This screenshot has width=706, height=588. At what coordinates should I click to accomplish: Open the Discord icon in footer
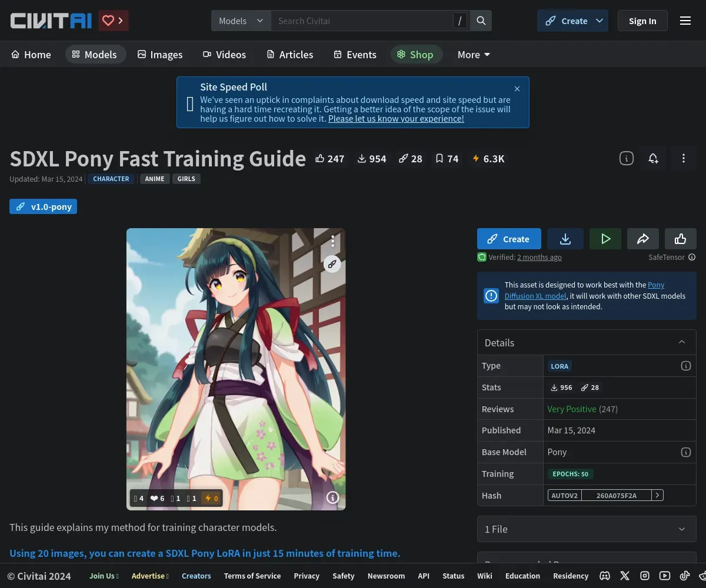click(x=605, y=576)
